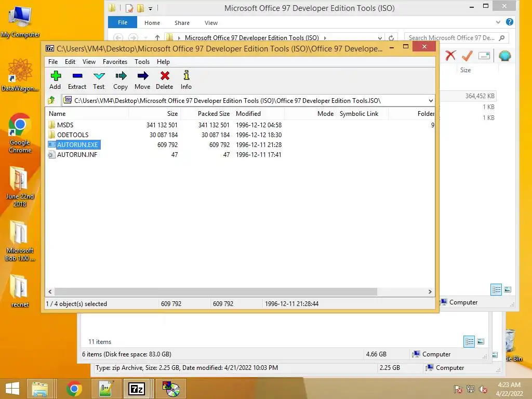Expand the 7-Zip address path dropdown

point(431,100)
